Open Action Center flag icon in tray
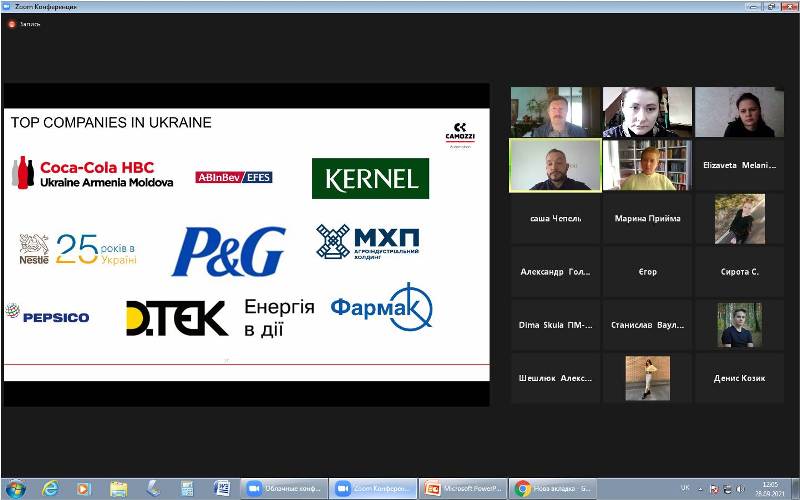Viewport: 800px width, 500px height. click(714, 489)
